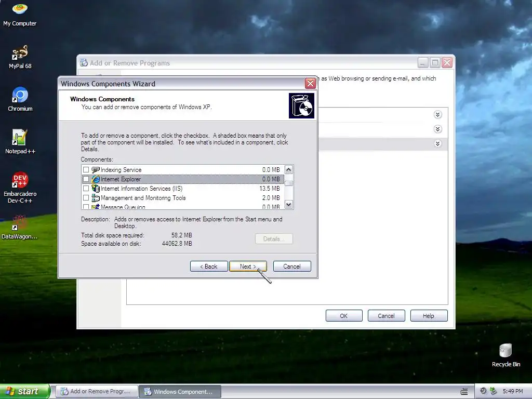The height and width of the screenshot is (399, 532).
Task: Click the disabled Details button
Action: (x=274, y=239)
